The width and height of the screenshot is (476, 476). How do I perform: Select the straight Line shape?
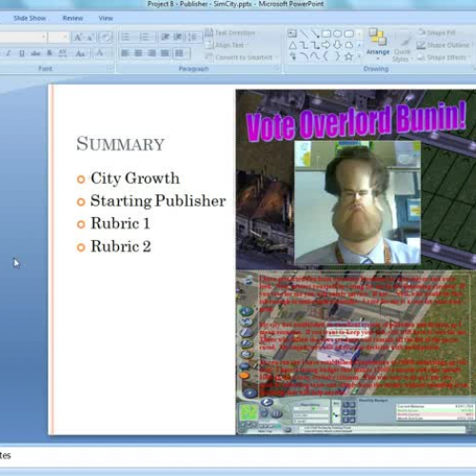(304, 33)
